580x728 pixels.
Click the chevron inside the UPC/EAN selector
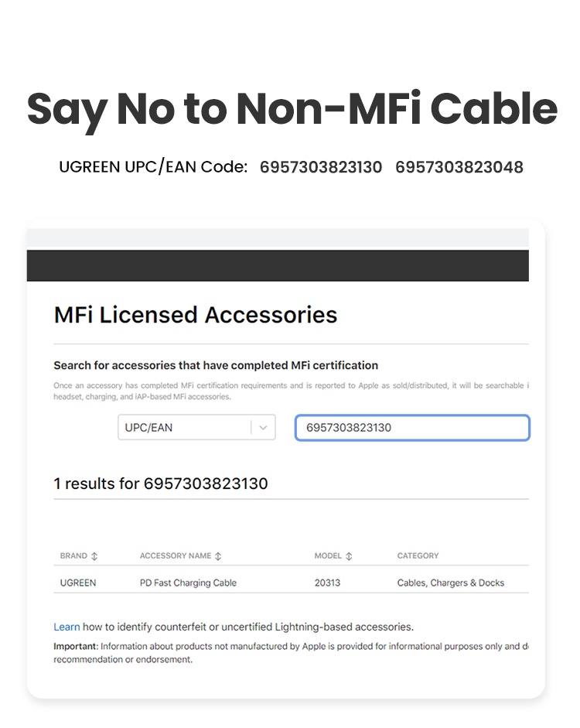[263, 427]
